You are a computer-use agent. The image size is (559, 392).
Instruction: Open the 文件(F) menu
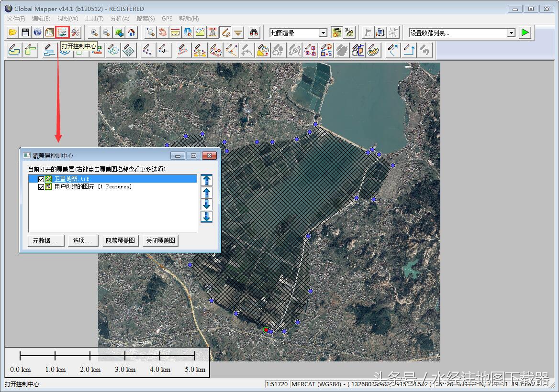point(16,19)
